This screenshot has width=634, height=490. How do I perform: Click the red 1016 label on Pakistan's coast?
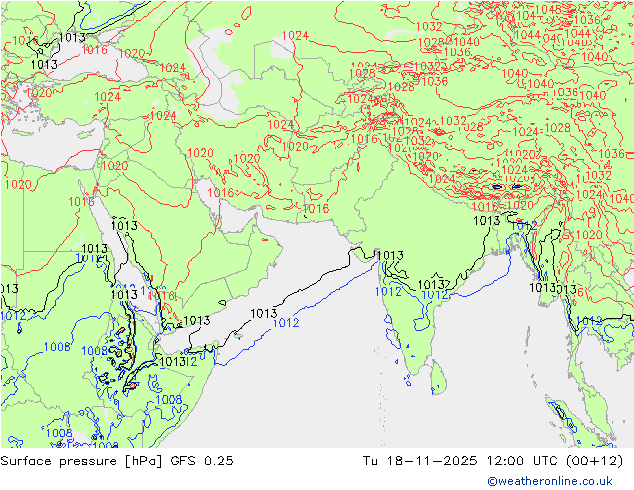(316, 209)
